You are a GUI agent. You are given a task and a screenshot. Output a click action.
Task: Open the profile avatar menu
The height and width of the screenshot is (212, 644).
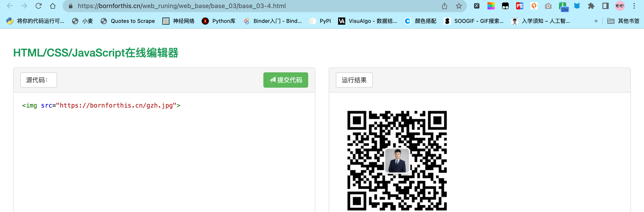point(619,6)
